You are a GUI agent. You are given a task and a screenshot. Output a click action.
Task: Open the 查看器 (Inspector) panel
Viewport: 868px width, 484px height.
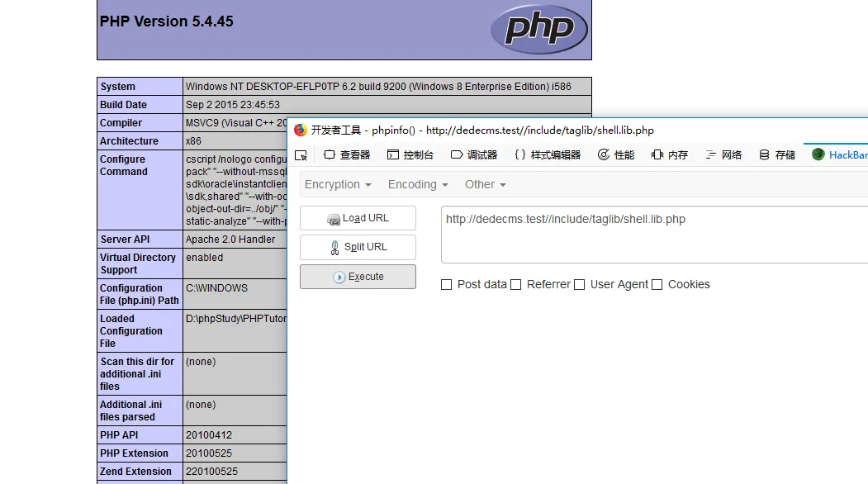(347, 154)
